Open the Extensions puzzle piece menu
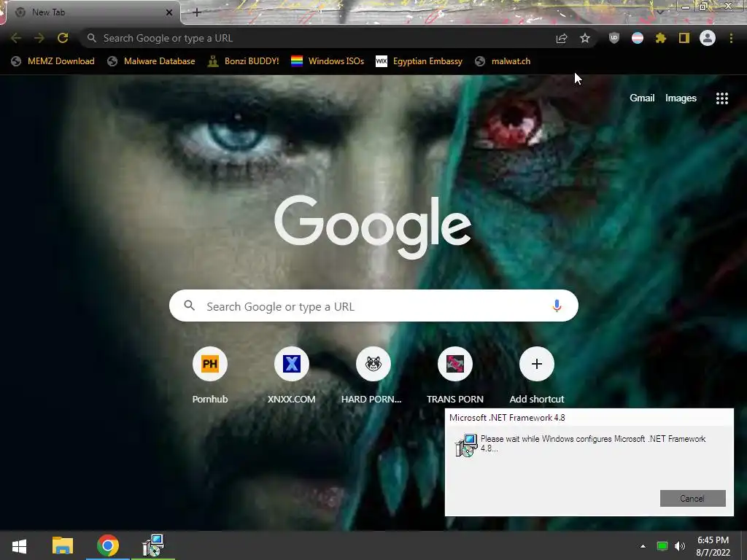The image size is (747, 560). [x=661, y=38]
